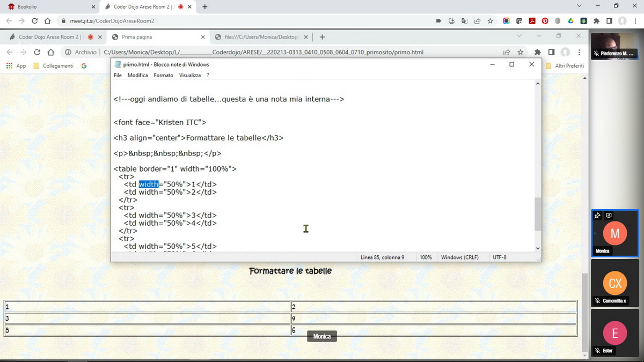Open the Altri Preferiti folder
This screenshot has height=362, width=644.
click(565, 65)
